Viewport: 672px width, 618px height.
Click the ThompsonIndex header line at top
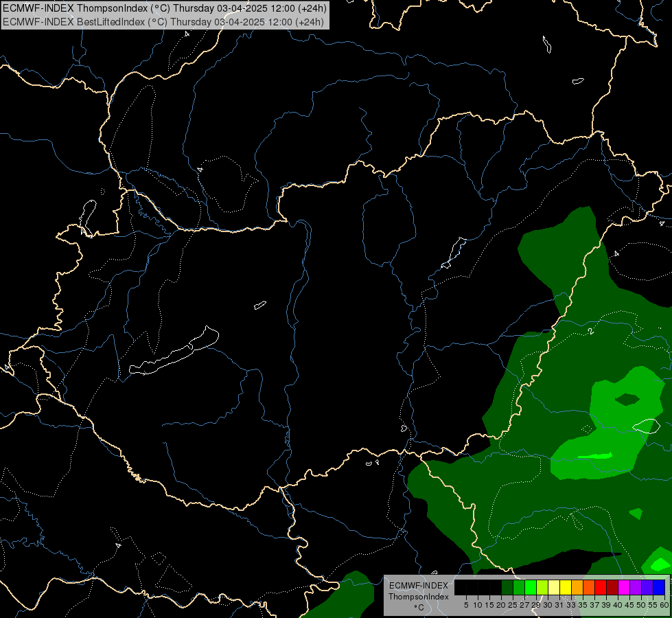(165, 8)
